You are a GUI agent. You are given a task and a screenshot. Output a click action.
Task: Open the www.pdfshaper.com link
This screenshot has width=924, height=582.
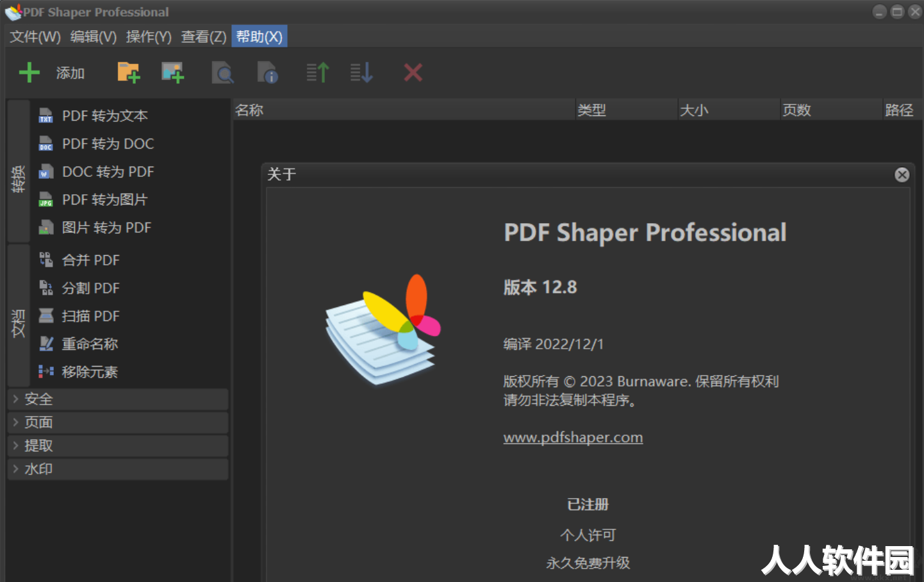coord(573,438)
